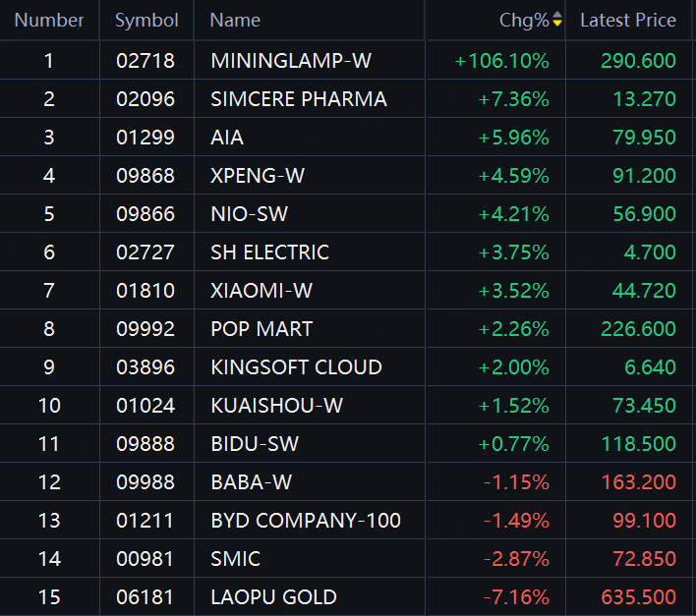Select symbol 01299
This screenshot has height=616, width=696.
tap(145, 138)
